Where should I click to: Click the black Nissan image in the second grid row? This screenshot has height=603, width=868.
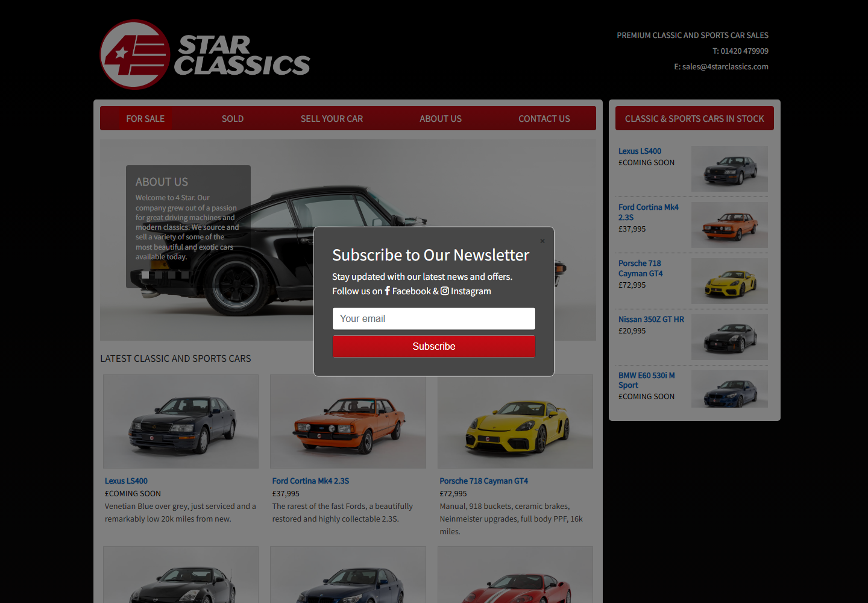click(181, 575)
